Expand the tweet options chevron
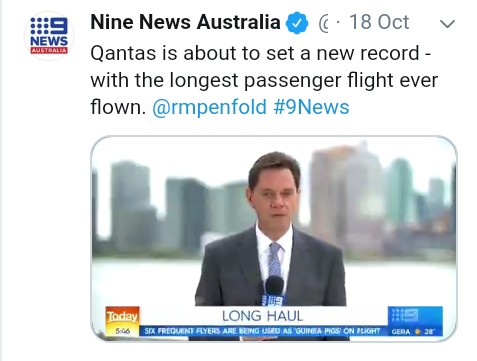 pos(447,24)
